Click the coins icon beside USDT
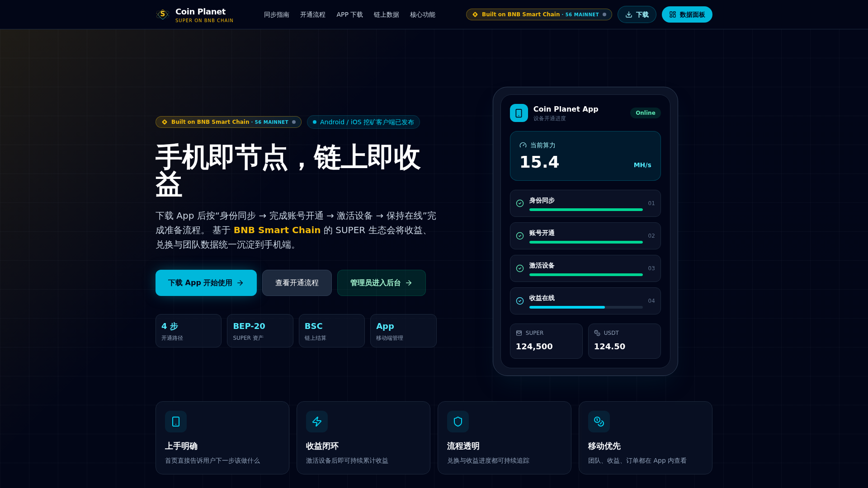Image resolution: width=868 pixels, height=488 pixels. coord(597,333)
